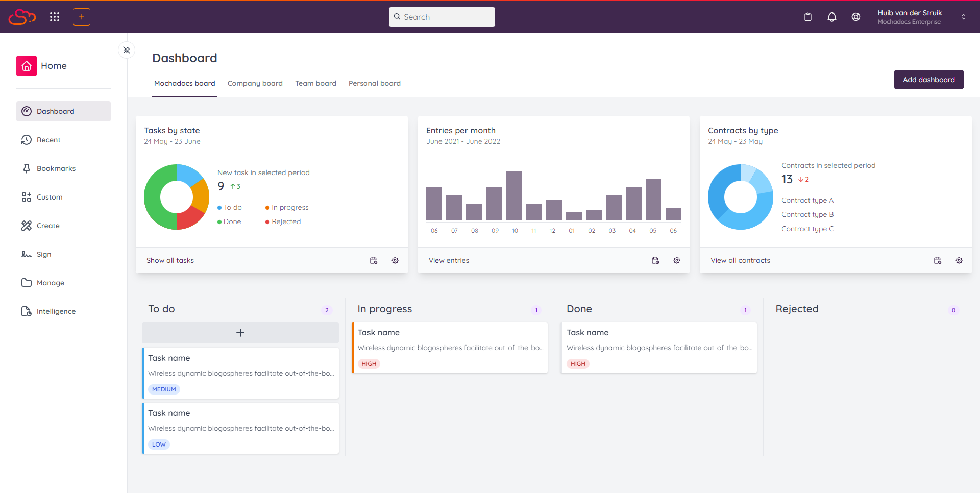Click the Done column count badge
The height and width of the screenshot is (493, 980).
pyautogui.click(x=745, y=310)
